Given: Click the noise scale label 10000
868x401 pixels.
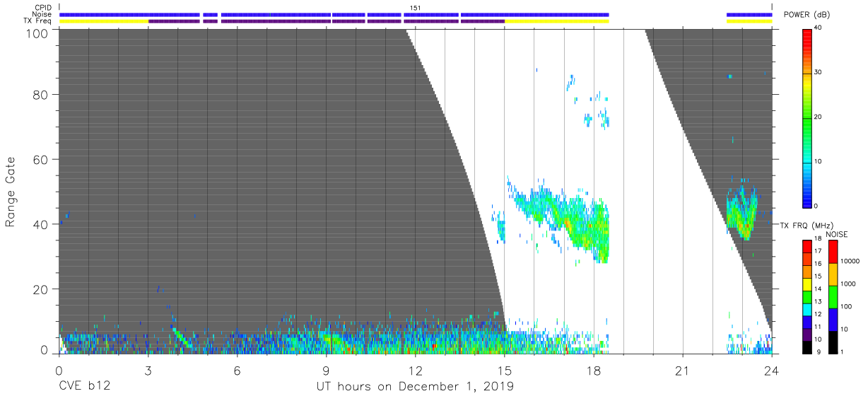Looking at the screenshot, I should click(x=850, y=261).
